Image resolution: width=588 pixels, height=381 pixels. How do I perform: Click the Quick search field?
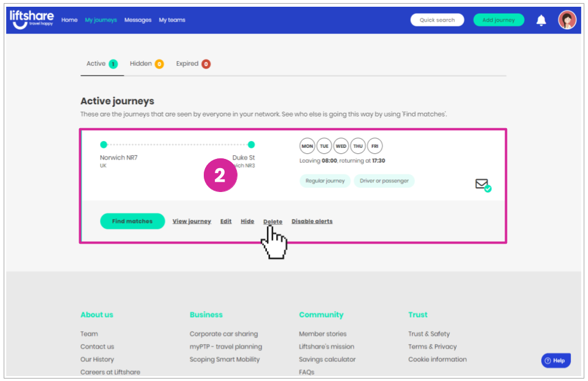437,20
